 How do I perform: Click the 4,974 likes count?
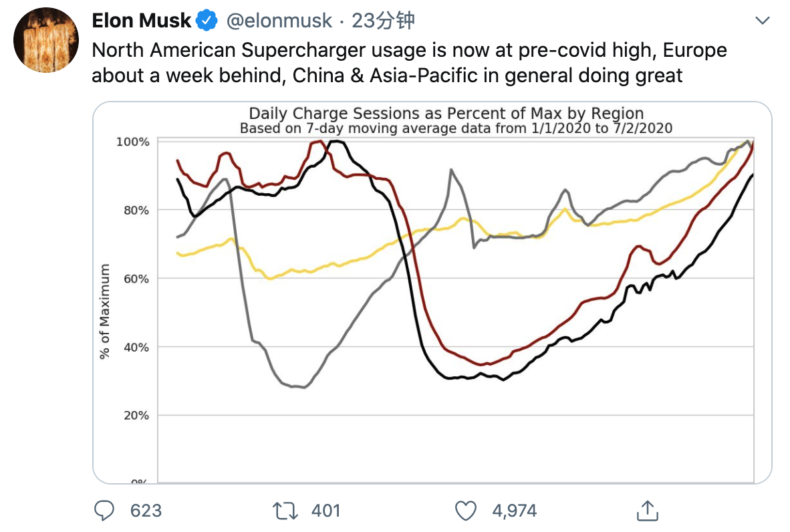514,511
